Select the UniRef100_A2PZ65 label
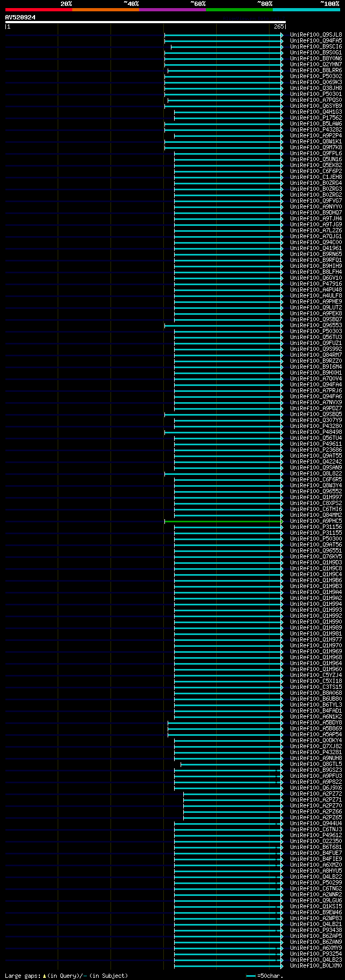The image size is (345, 980). pyautogui.click(x=316, y=818)
